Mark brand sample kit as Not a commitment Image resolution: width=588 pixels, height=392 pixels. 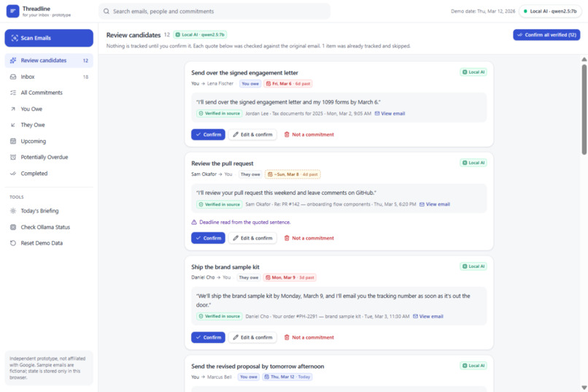coord(309,337)
